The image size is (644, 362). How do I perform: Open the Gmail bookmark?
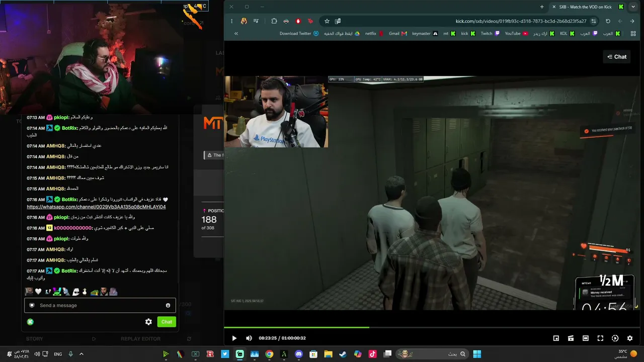tap(397, 34)
